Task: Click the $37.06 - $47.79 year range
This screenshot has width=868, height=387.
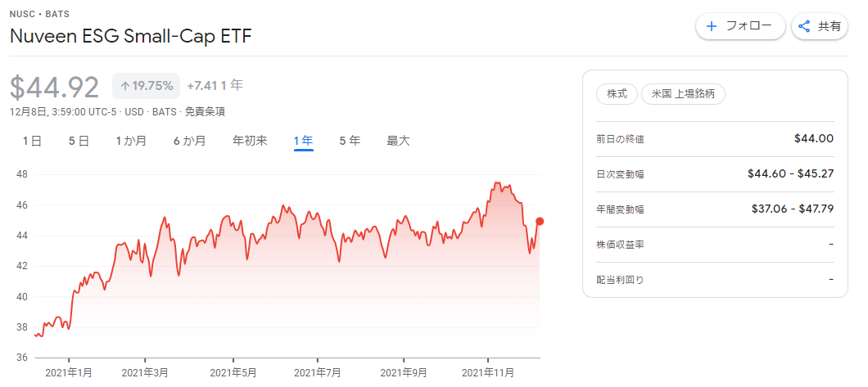Action: coord(793,209)
